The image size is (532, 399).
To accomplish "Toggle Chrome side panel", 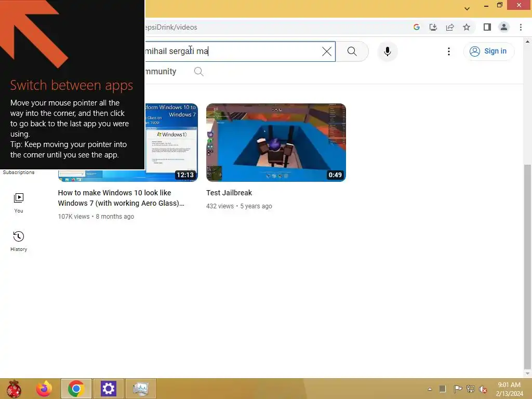I will tap(487, 27).
